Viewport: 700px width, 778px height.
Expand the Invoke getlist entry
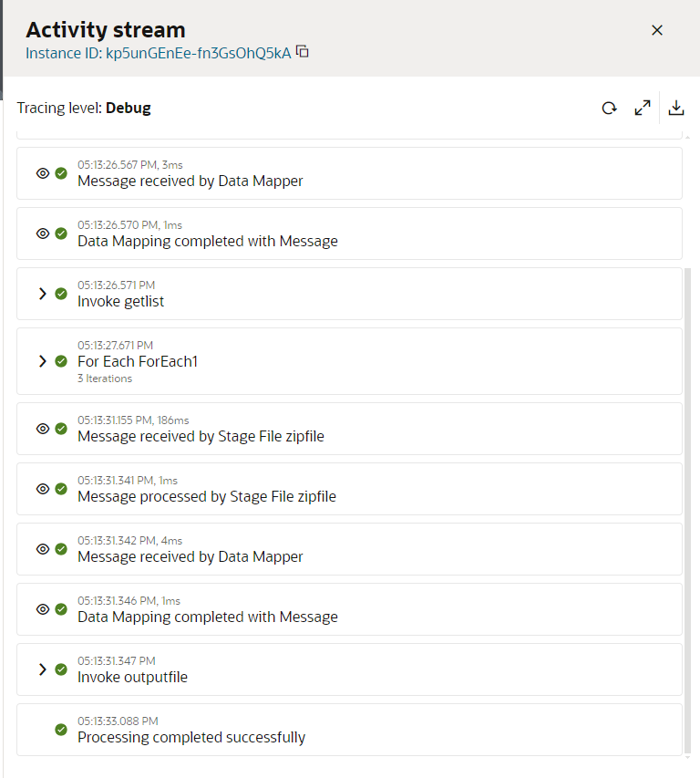(x=43, y=294)
